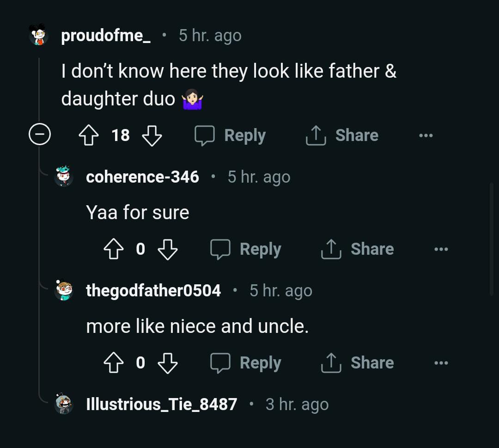Open more options for proudofme_'s comment

tap(426, 135)
